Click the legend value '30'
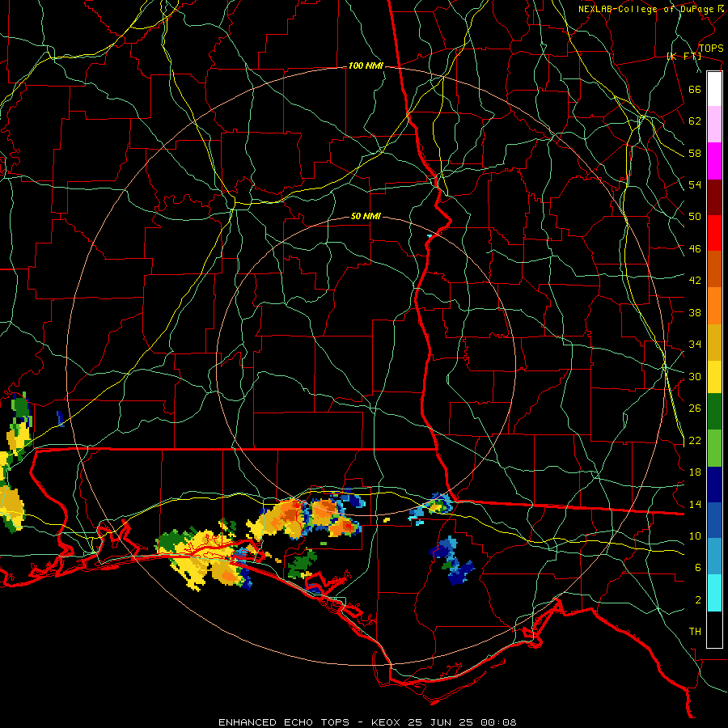Screen dimensions: 728x728 (x=695, y=376)
